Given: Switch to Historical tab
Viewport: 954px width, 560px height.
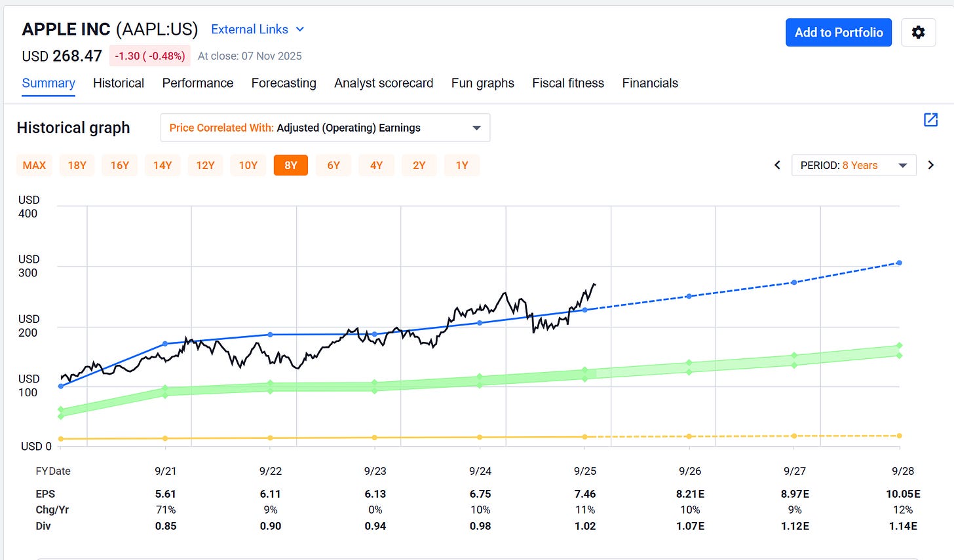Looking at the screenshot, I should [119, 83].
